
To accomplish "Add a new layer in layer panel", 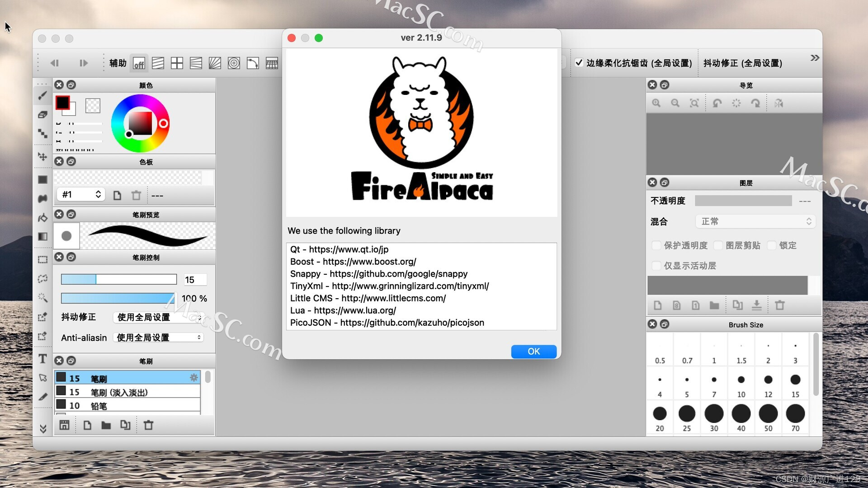I will [658, 305].
